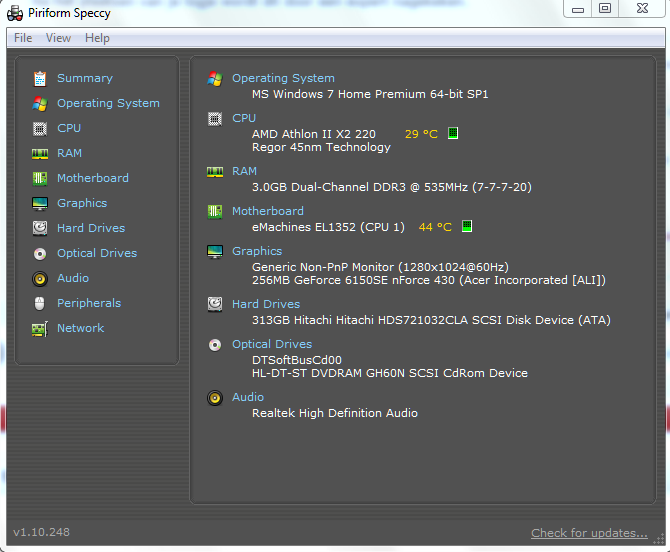
Task: Click 'AMD Athlon II X2 220' text
Action: (x=314, y=134)
